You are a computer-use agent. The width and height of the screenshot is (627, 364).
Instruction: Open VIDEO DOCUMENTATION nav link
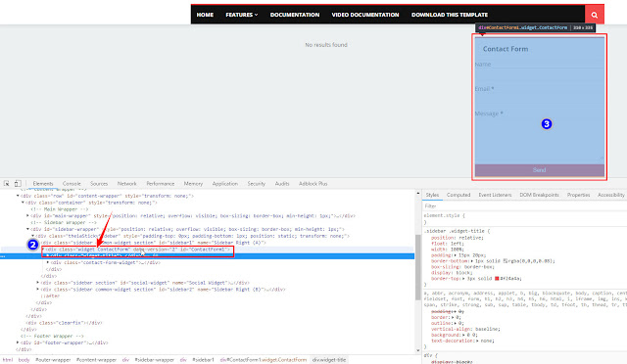[365, 15]
